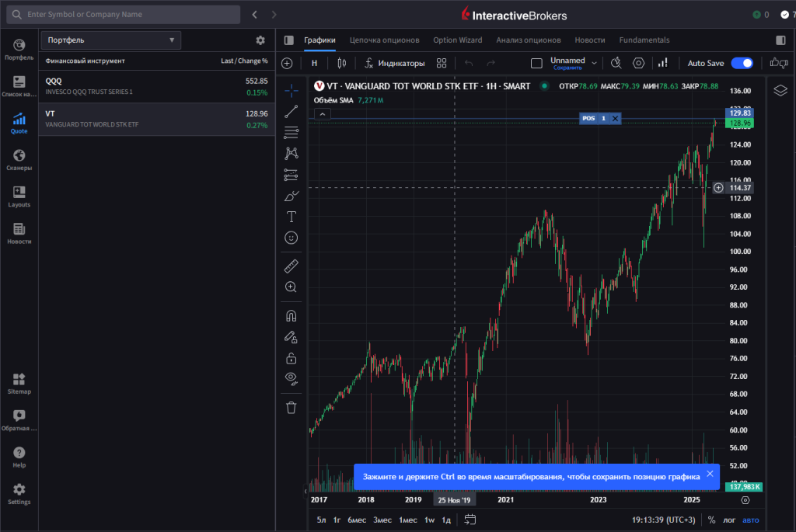Activate the ruler measure tool
The width and height of the screenshot is (796, 532).
pyautogui.click(x=292, y=266)
